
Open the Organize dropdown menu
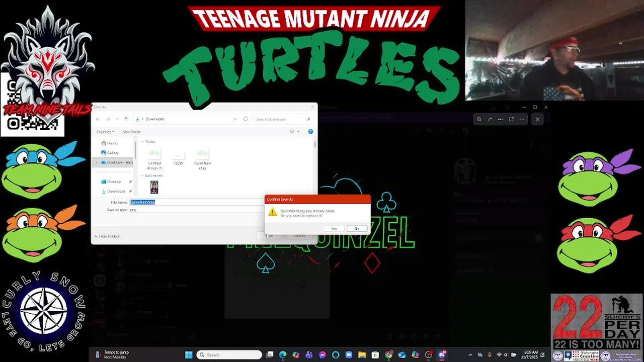pos(105,132)
